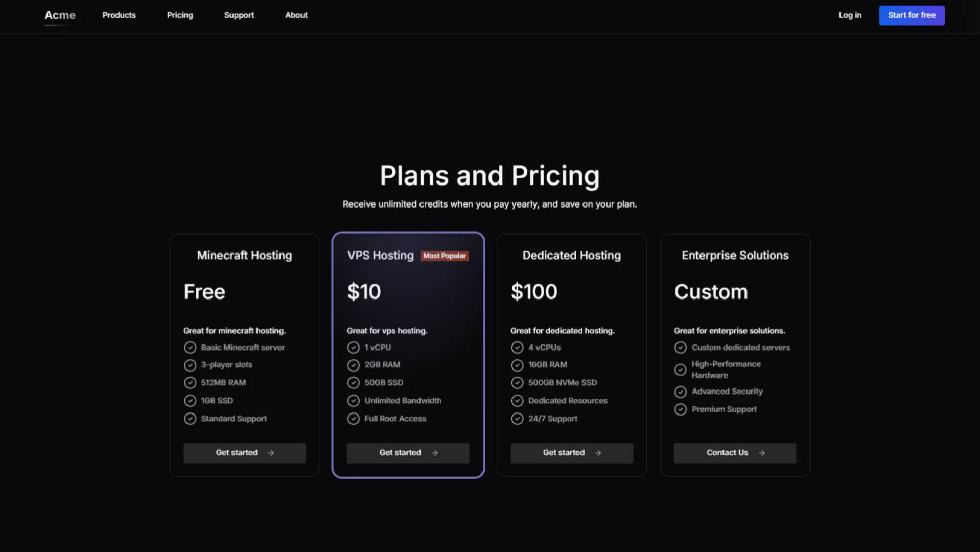Click the checkmark icon next to Advanced Security
This screenshot has height=552, width=980.
[x=681, y=392]
